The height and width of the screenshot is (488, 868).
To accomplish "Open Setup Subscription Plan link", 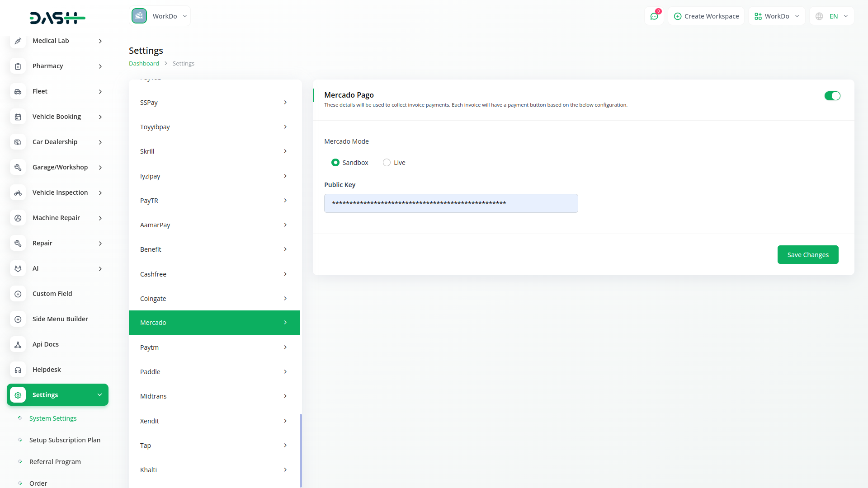I will click(x=65, y=440).
